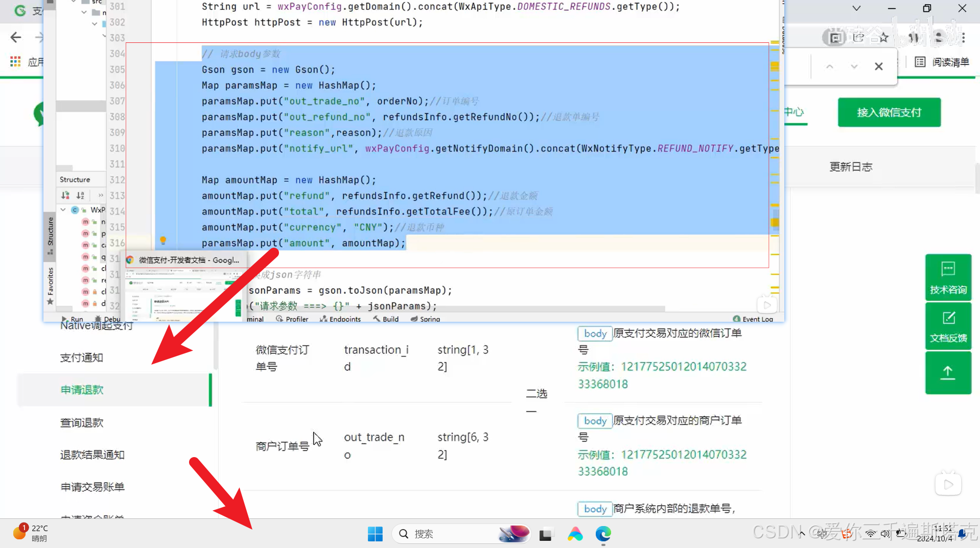980x548 pixels.
Task: Click the 接入微信支付 green button
Action: 889,112
